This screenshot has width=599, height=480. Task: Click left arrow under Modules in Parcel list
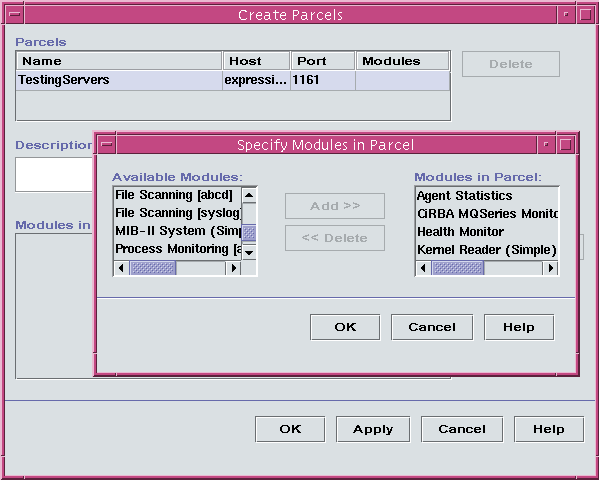click(x=423, y=268)
